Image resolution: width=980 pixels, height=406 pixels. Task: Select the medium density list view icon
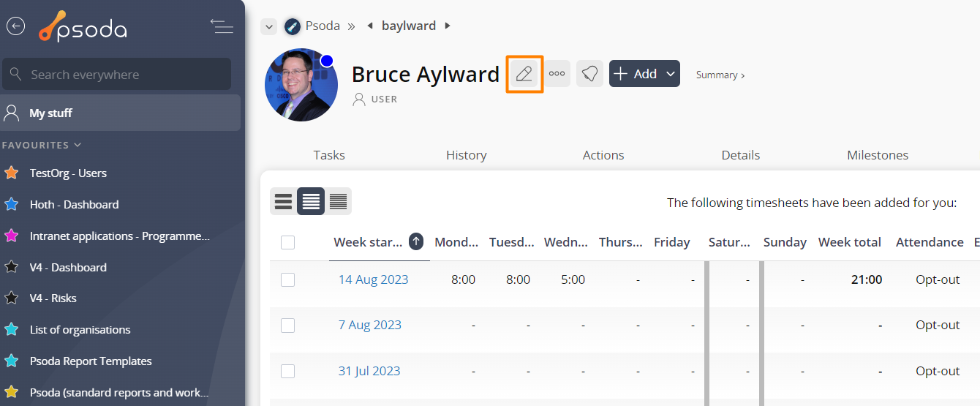[311, 201]
